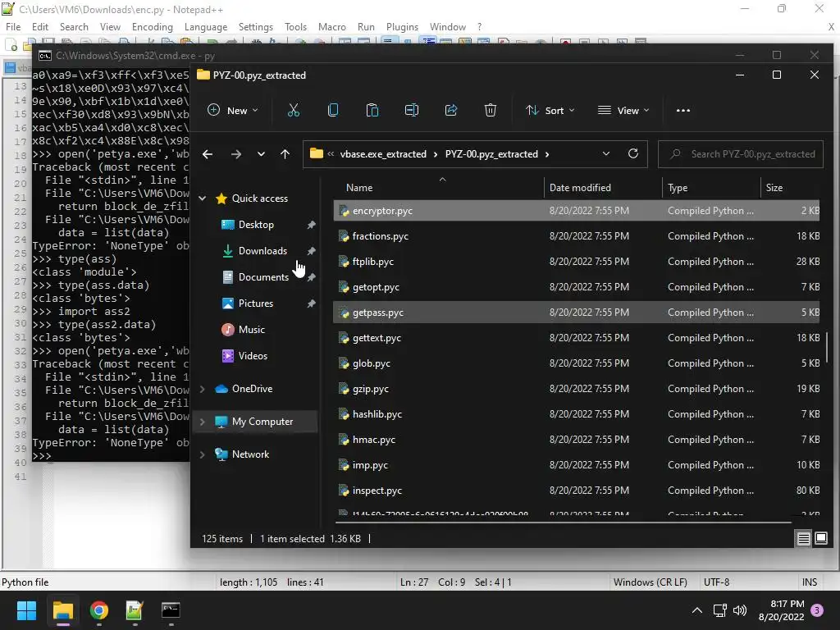Open the Sort dropdown
Screen dimensions: 840x630
point(550,111)
